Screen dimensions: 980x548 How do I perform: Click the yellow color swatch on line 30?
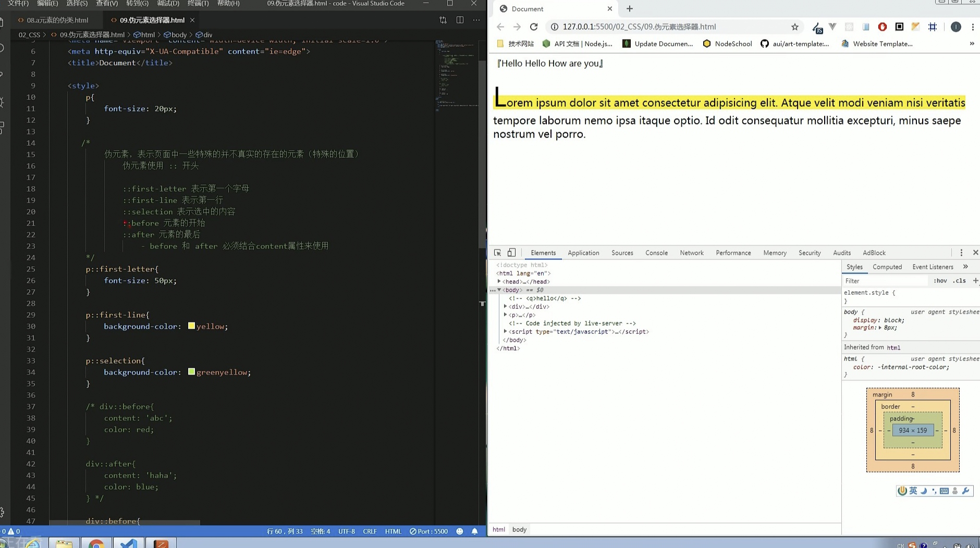[191, 326]
